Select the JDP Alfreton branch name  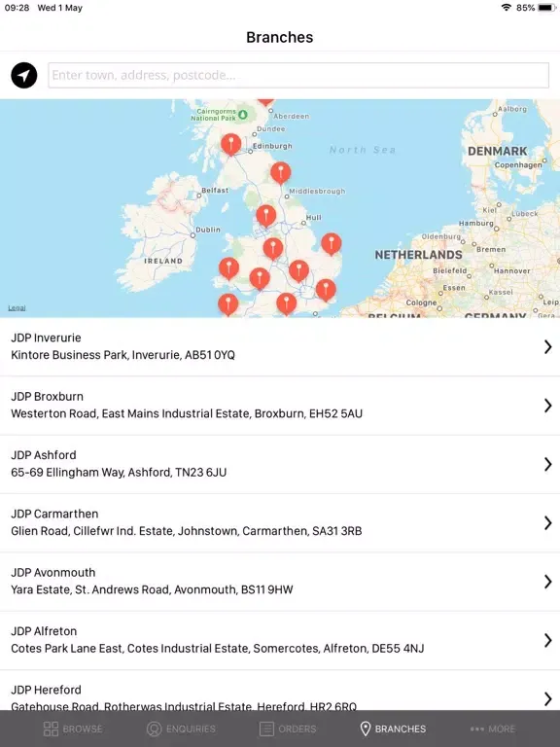44,630
